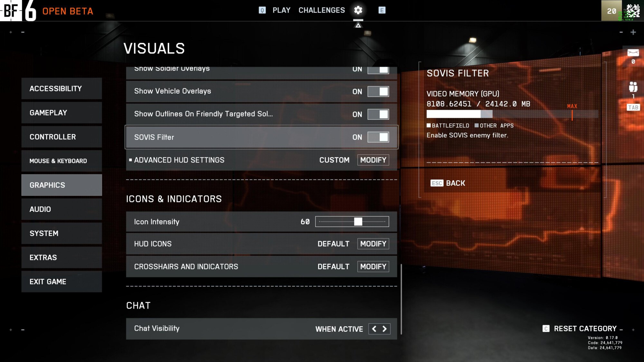Click the BF6 logo
This screenshot has height=362, width=644.
click(18, 11)
